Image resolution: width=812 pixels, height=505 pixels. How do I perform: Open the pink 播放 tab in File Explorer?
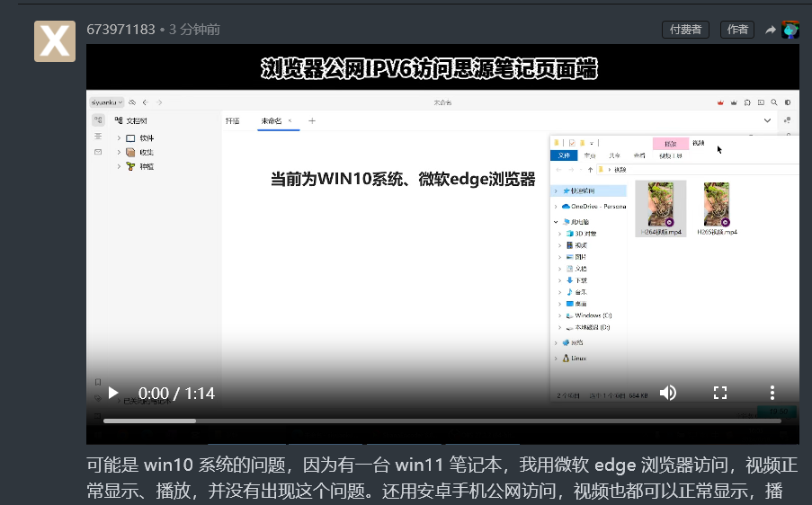point(671,144)
